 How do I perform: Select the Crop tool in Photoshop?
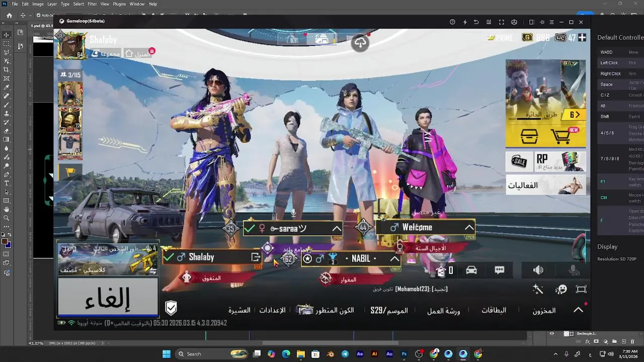click(7, 70)
